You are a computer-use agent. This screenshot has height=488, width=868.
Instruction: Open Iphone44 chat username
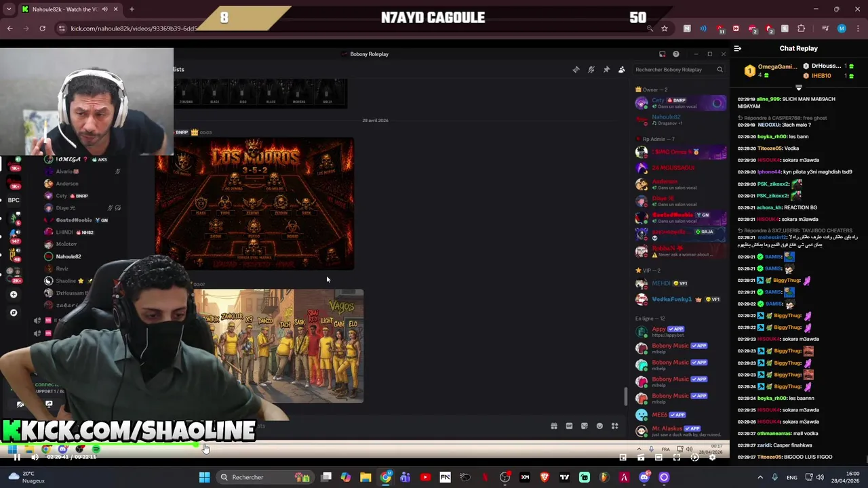768,172
